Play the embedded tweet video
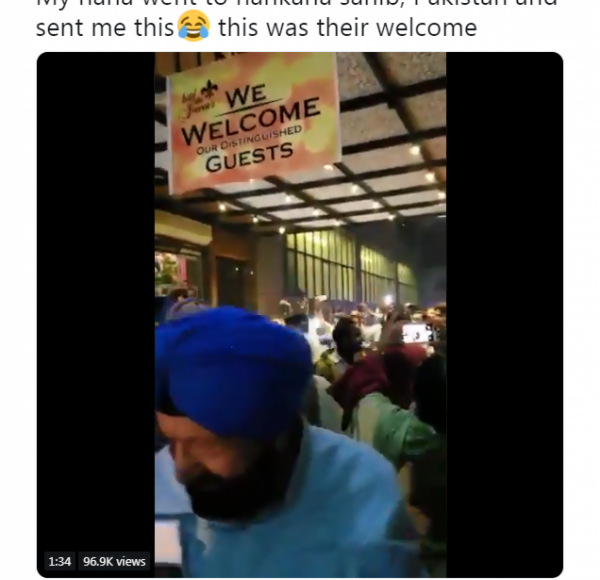Image resolution: width=600 pixels, height=580 pixels. click(x=300, y=314)
